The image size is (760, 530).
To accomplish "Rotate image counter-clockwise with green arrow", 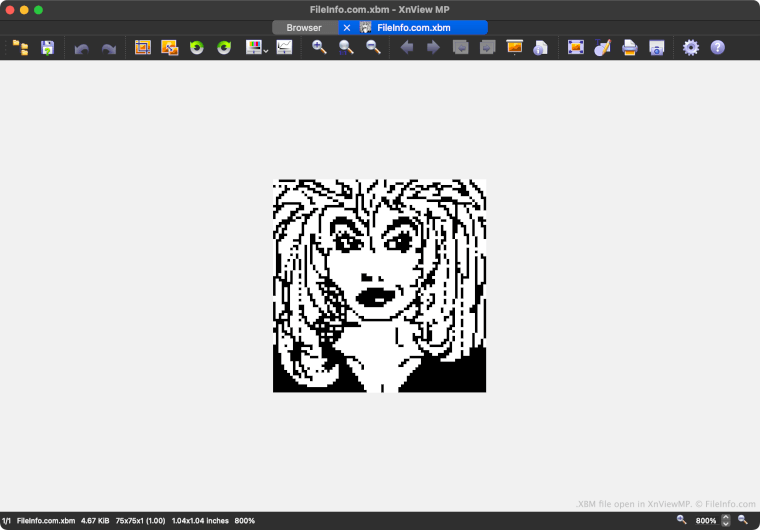I will (x=197, y=47).
